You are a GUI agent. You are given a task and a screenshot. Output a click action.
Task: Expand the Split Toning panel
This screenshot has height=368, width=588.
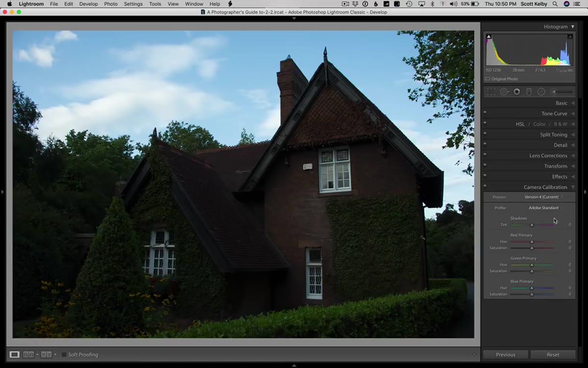[x=573, y=135]
